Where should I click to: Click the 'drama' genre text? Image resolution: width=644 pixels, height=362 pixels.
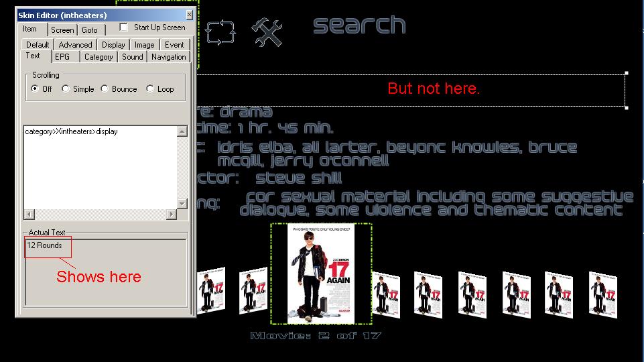coord(246,112)
